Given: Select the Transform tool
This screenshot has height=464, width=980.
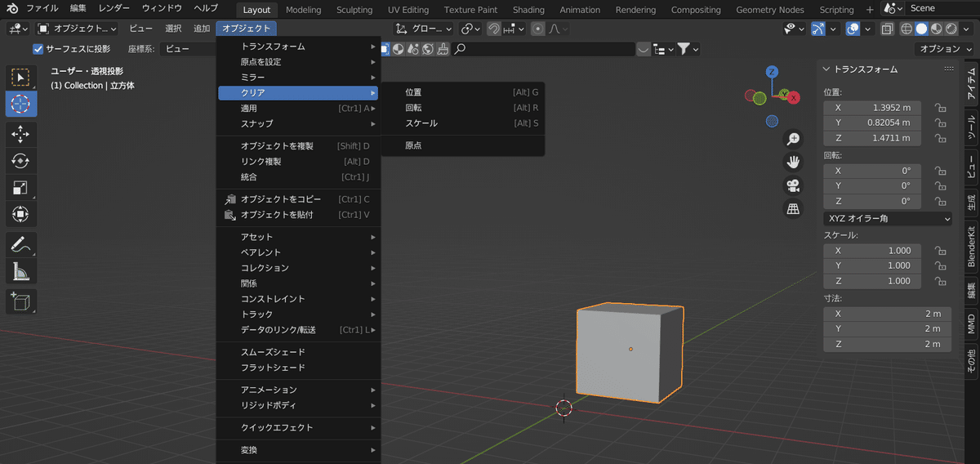Looking at the screenshot, I should (x=21, y=215).
